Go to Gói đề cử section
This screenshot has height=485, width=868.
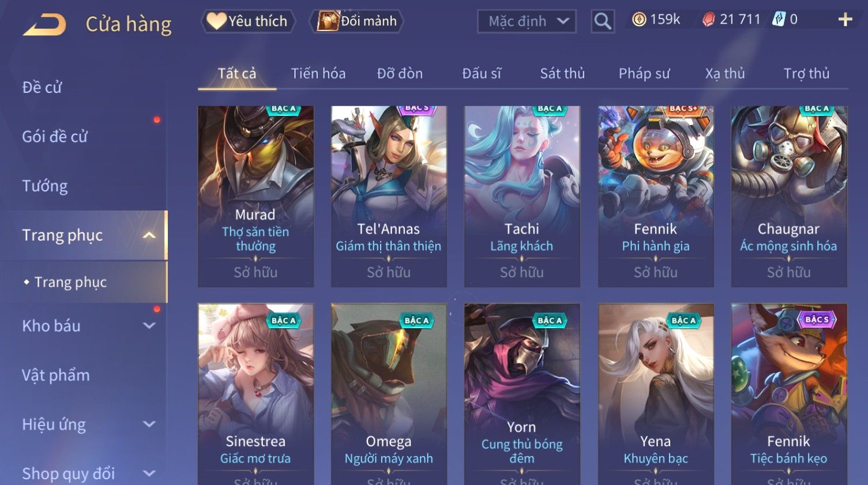pyautogui.click(x=55, y=137)
